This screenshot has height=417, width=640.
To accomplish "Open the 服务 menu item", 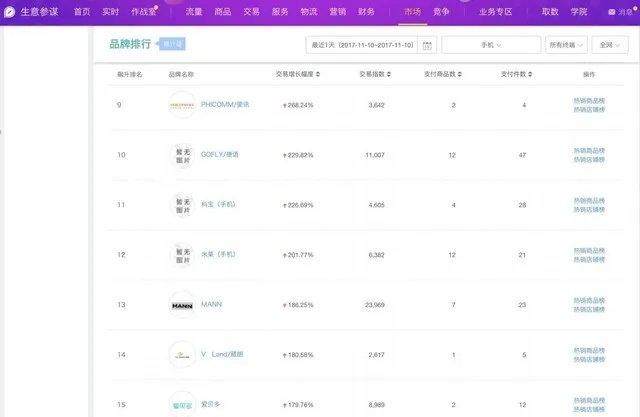I will (x=280, y=12).
